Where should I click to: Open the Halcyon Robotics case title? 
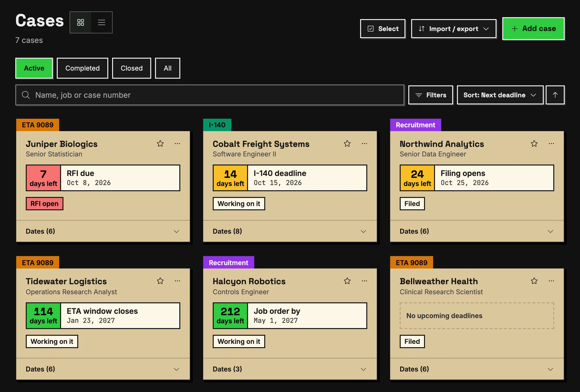pos(249,282)
